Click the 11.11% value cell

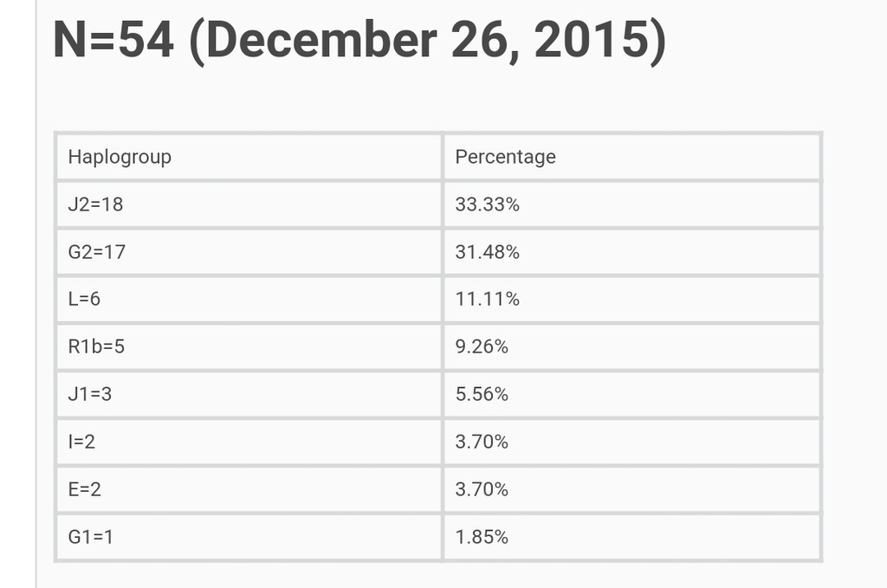[x=631, y=299]
